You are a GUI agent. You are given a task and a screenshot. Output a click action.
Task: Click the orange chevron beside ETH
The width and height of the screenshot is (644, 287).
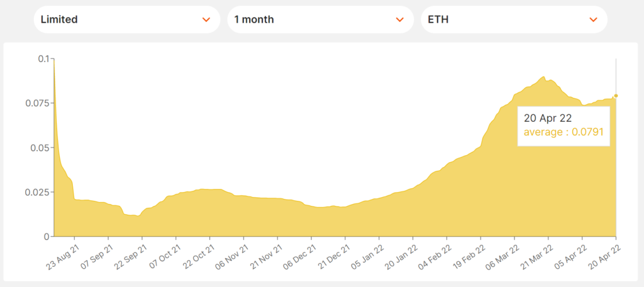tap(593, 19)
